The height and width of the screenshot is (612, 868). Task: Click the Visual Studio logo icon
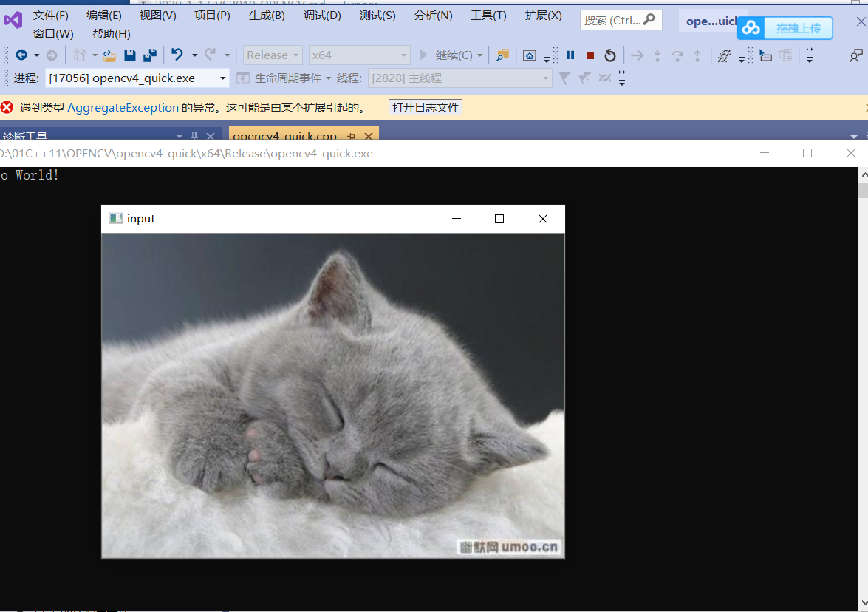(13, 21)
